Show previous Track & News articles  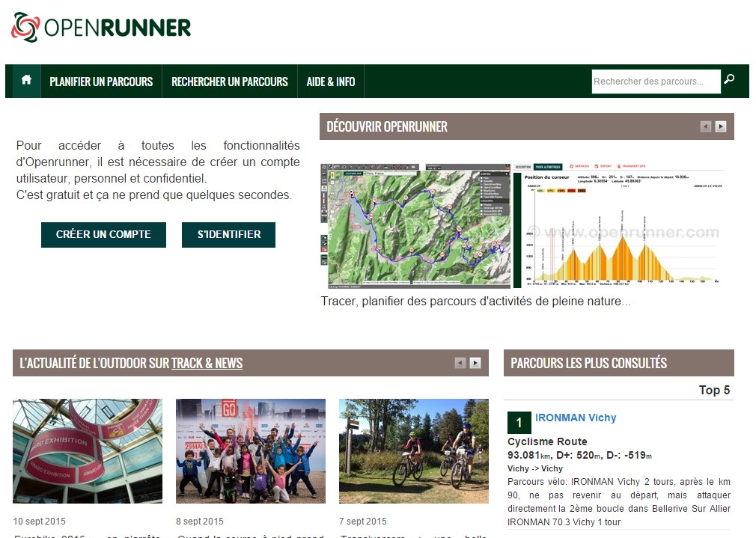[460, 363]
